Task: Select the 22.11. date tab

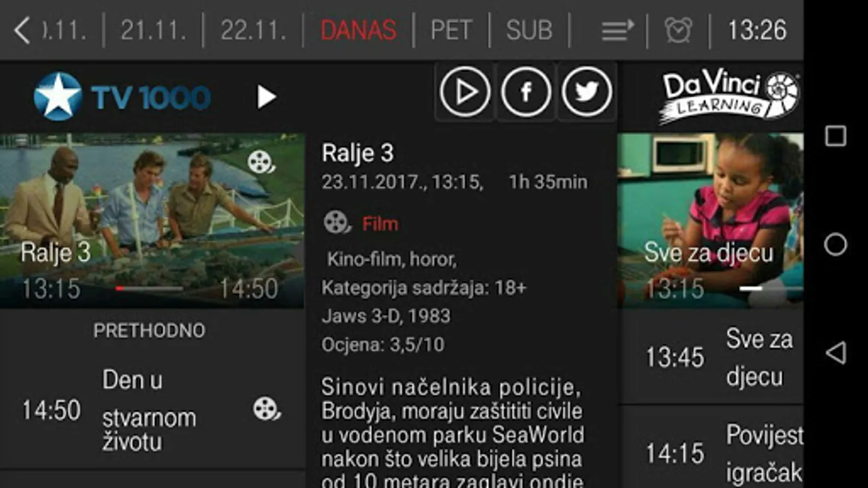Action: [x=253, y=30]
